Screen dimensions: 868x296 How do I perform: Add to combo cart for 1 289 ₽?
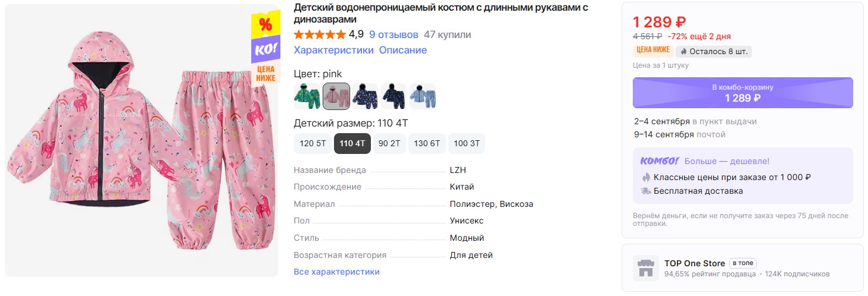click(x=742, y=93)
